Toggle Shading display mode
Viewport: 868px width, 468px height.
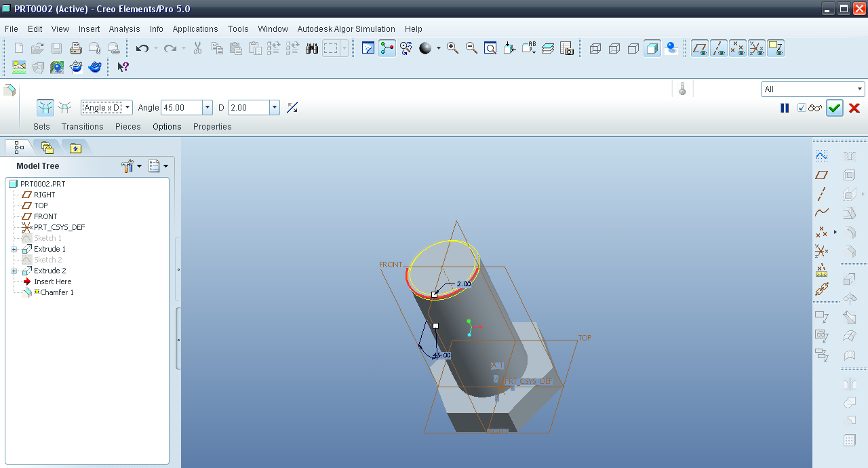[652, 48]
